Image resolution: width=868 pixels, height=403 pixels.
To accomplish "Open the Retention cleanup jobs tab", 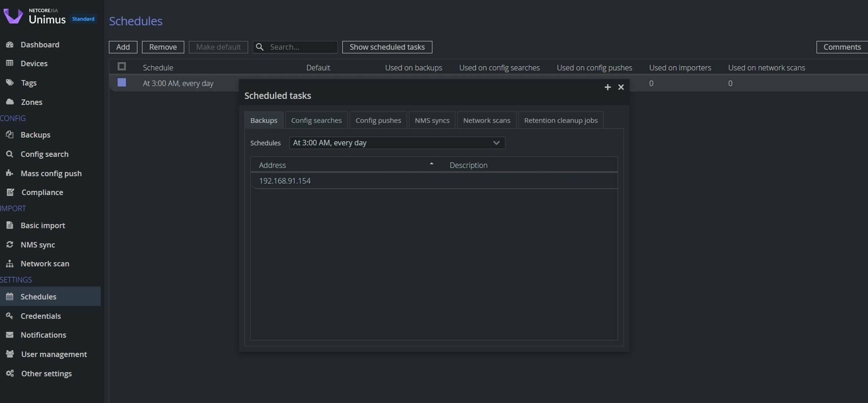I will tap(561, 120).
